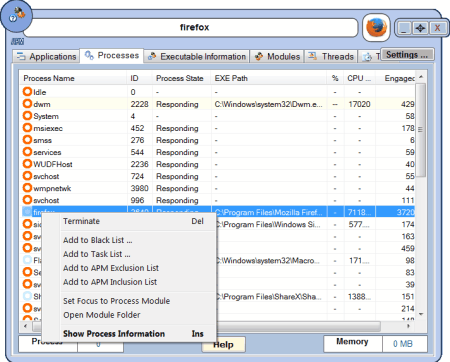This screenshot has height=362, width=450.
Task: Click the wmpnetwk process name
Action: (x=52, y=188)
